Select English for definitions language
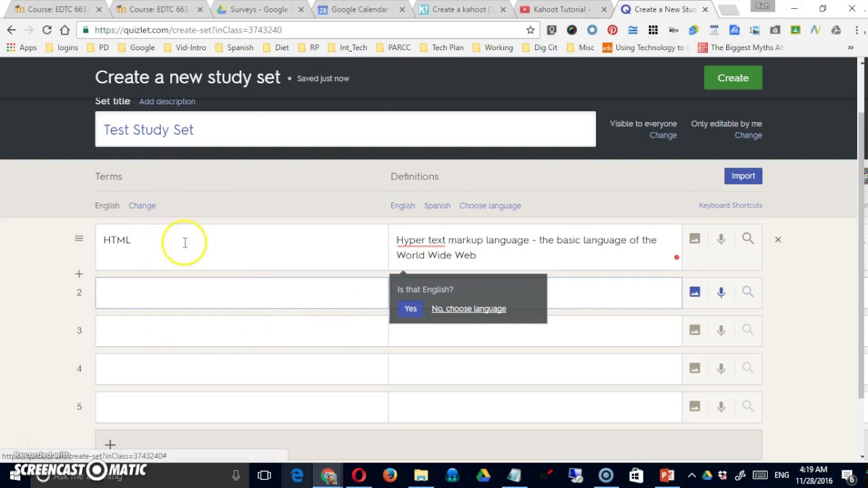868x488 pixels. (x=402, y=205)
